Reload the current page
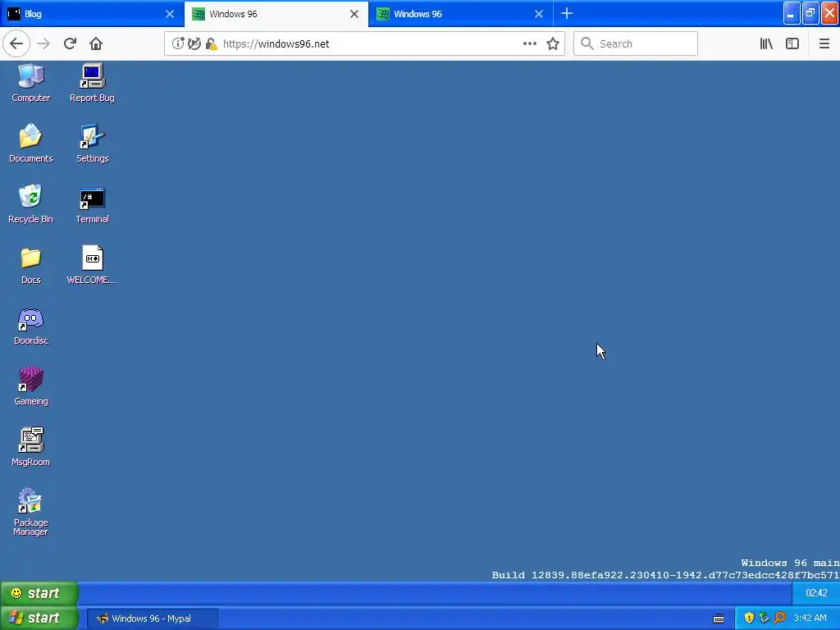 pyautogui.click(x=70, y=44)
